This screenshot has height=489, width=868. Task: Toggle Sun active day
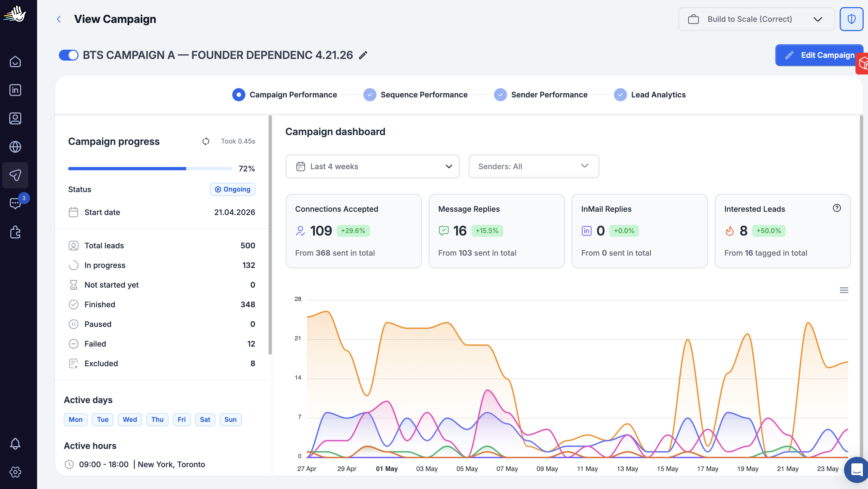[x=230, y=419]
